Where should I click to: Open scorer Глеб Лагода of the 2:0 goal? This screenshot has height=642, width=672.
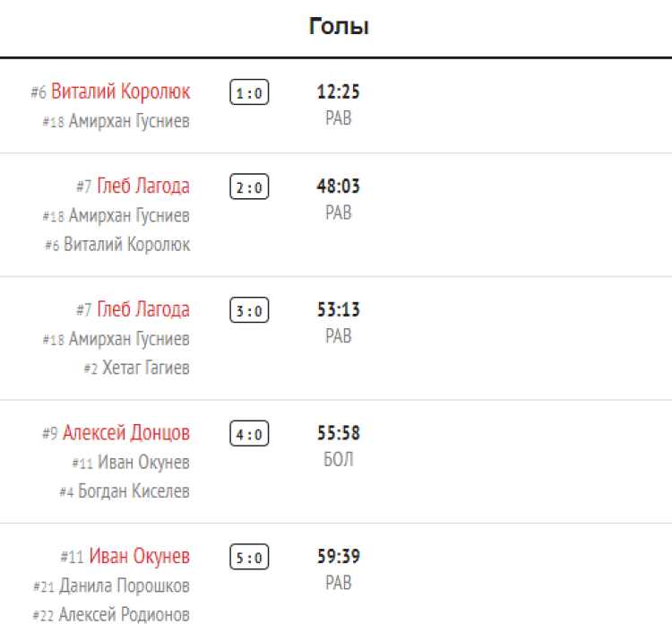coord(143,187)
